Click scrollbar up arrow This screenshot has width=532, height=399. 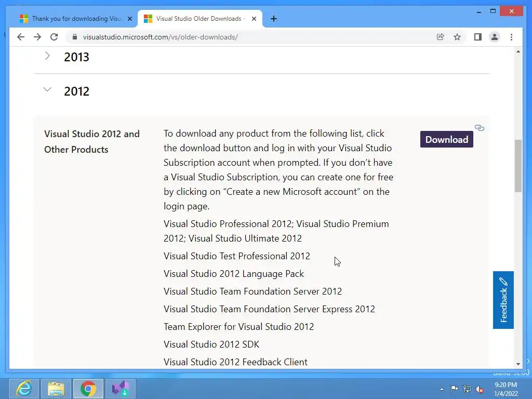pos(518,51)
